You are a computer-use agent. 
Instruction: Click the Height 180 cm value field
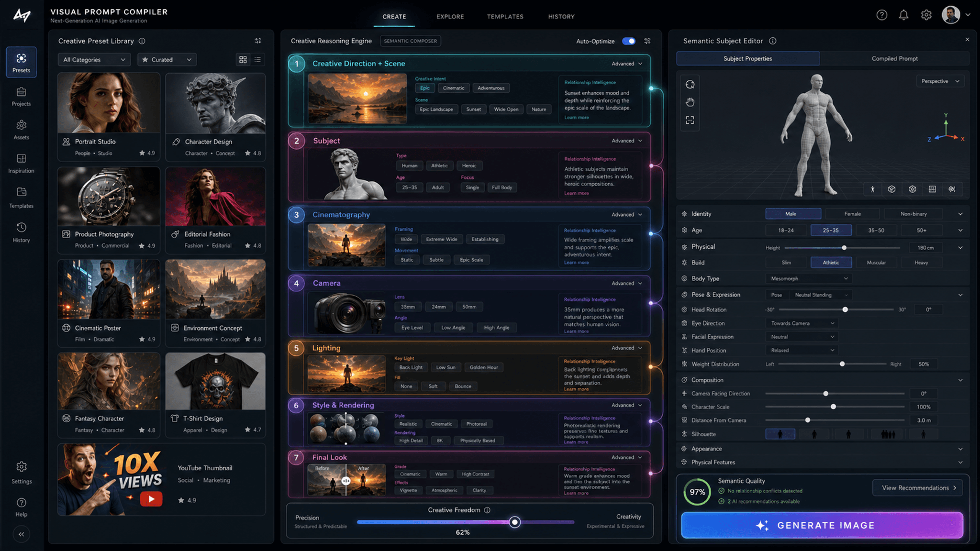tap(925, 248)
